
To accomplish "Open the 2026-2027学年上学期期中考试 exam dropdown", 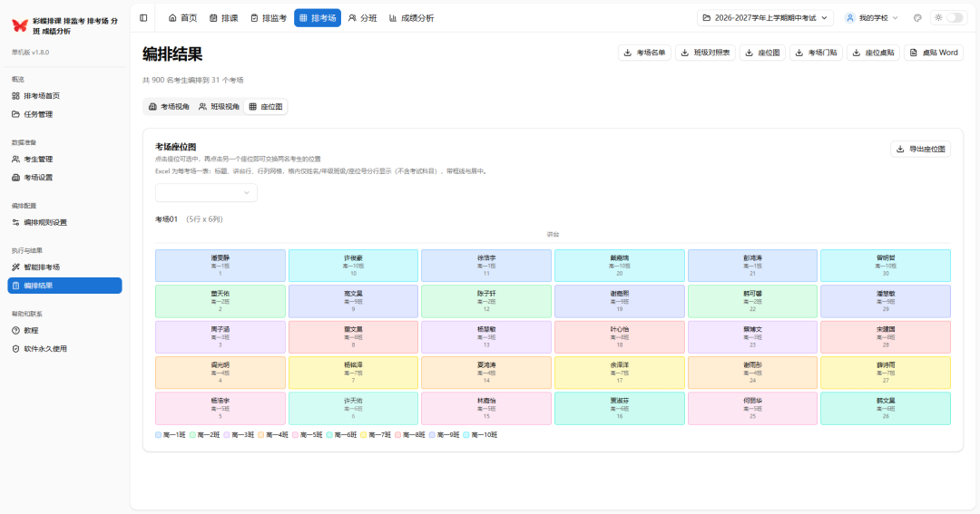I will [x=765, y=18].
